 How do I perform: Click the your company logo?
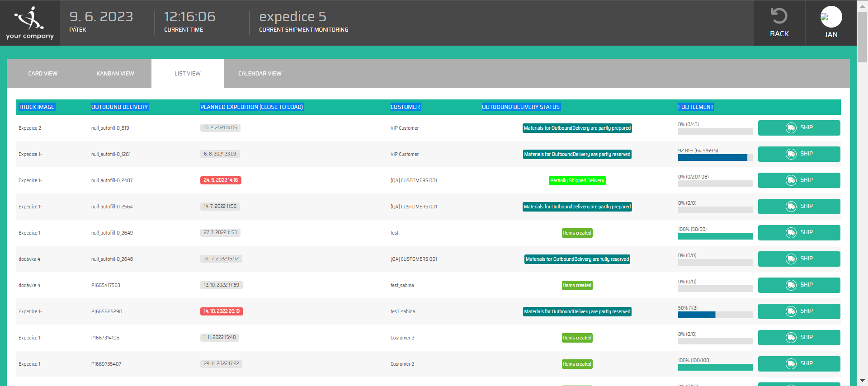pos(30,23)
